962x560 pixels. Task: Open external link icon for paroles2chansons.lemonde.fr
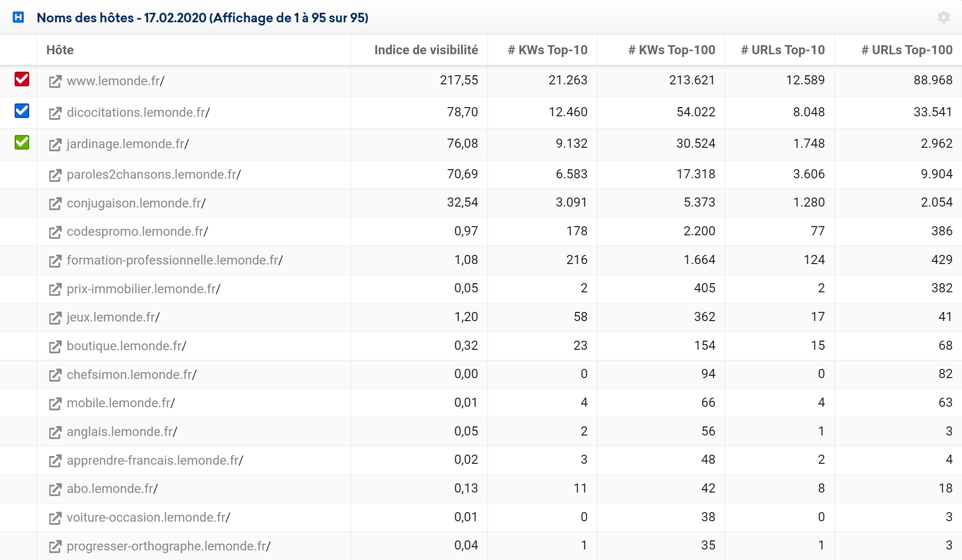click(x=55, y=175)
